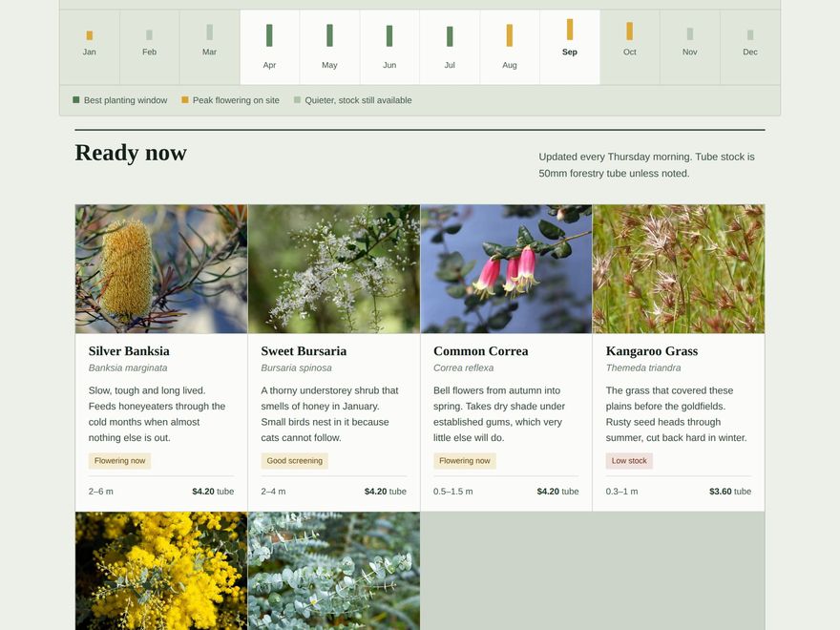Click the orange Peak flowering legend swatch
Viewport: 840px width, 630px height.
pos(185,99)
